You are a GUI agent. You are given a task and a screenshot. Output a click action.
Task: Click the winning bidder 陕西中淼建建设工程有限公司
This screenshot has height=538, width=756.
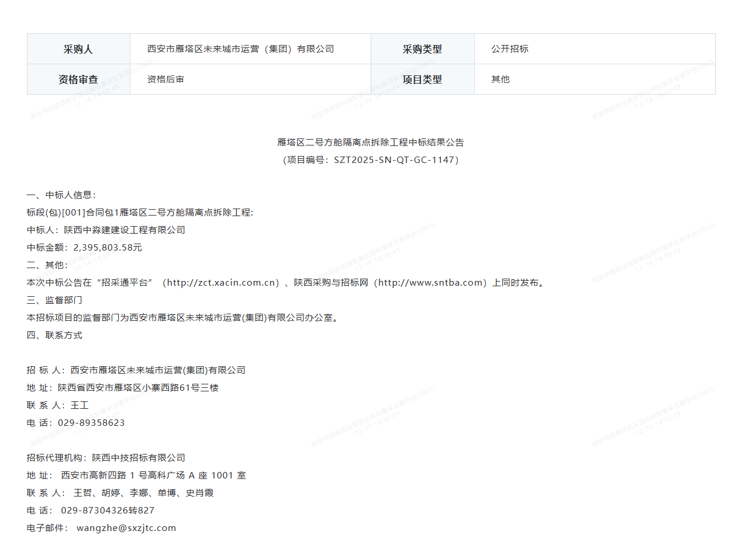tap(125, 230)
